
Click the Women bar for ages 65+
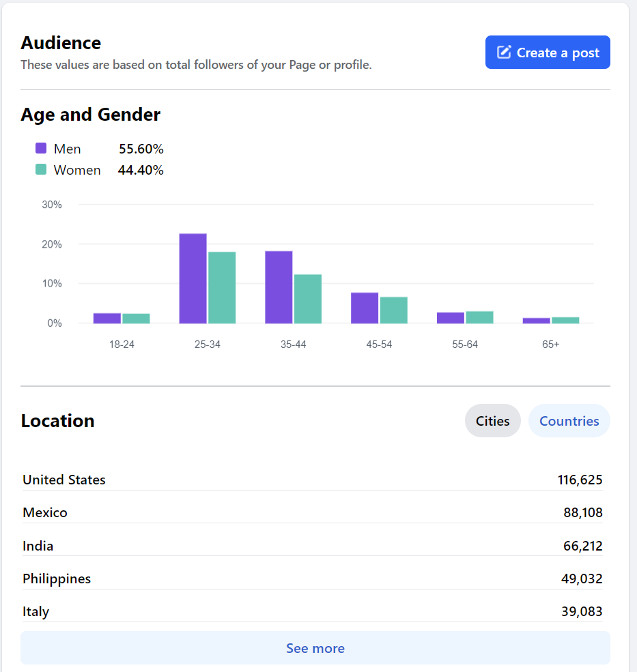[565, 320]
